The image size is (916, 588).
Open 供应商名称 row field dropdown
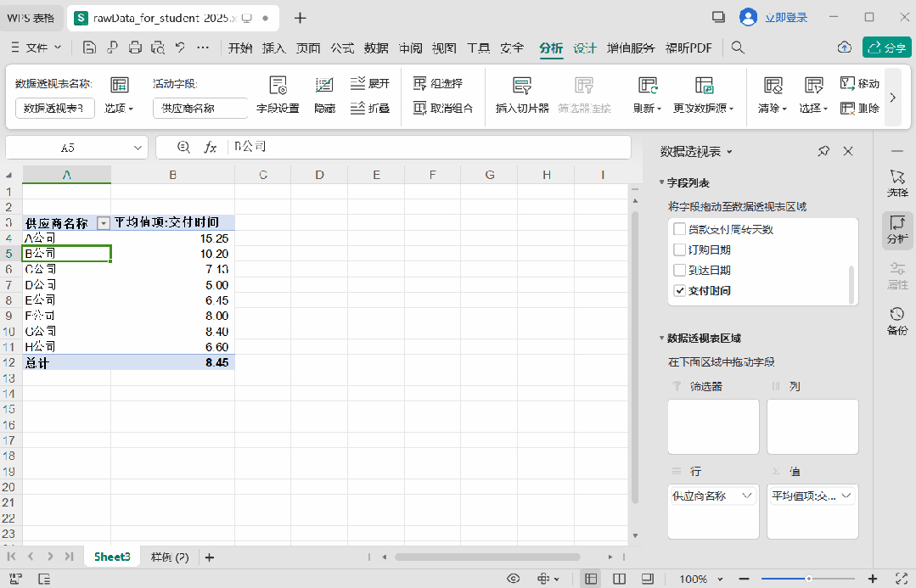pyautogui.click(x=746, y=496)
